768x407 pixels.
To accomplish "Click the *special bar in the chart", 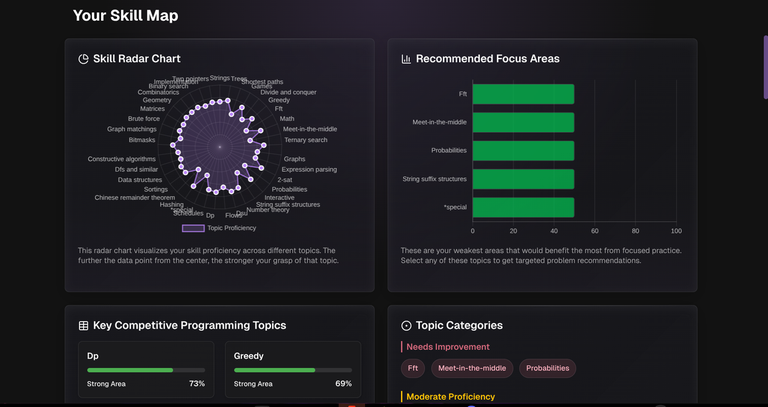I will click(523, 207).
